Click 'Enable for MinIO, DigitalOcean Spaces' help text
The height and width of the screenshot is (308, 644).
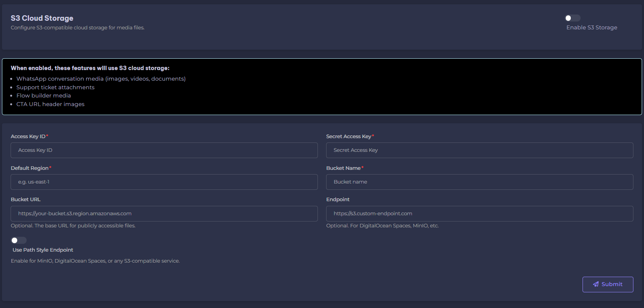(95, 261)
